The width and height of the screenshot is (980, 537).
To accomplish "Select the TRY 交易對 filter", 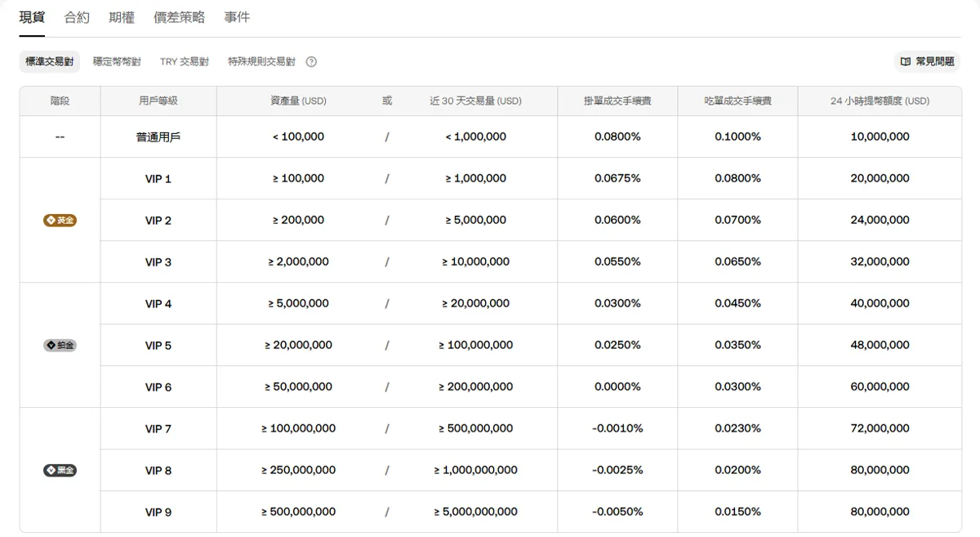I will click(185, 61).
